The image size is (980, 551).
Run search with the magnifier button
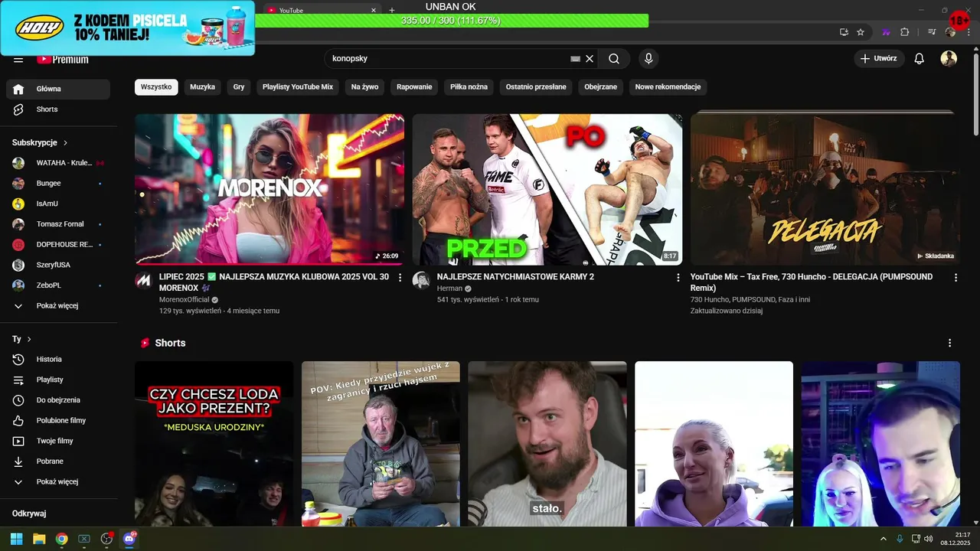tap(614, 58)
